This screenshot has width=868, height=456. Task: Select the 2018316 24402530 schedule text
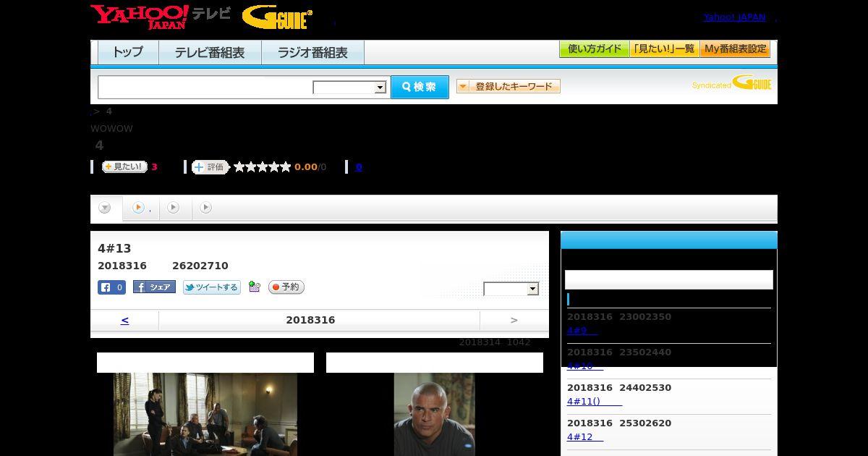(x=619, y=388)
